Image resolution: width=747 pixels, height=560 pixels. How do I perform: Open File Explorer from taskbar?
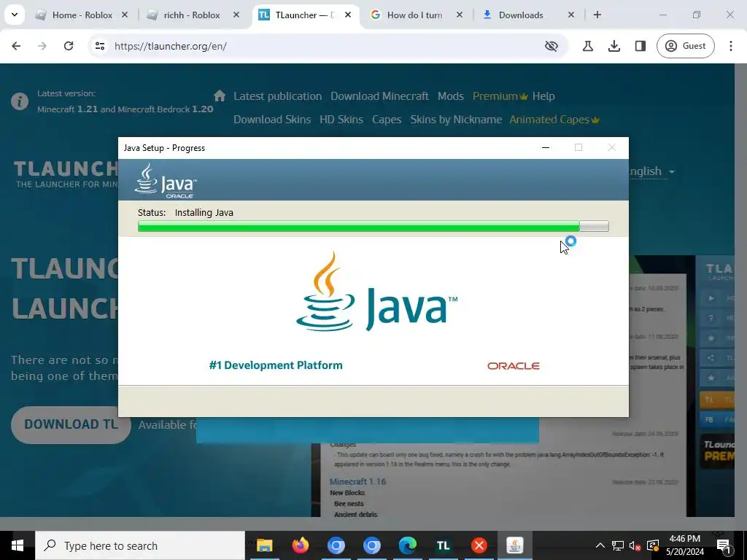pos(264,545)
